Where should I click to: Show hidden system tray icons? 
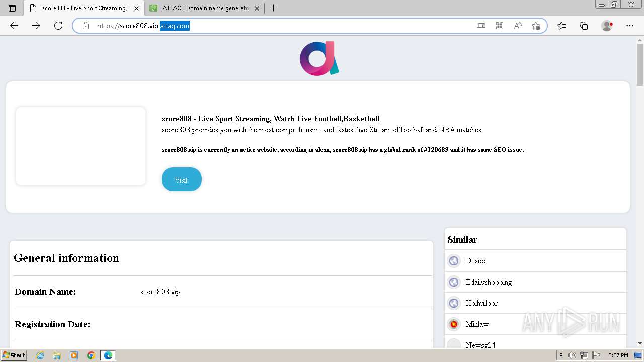tap(561, 355)
